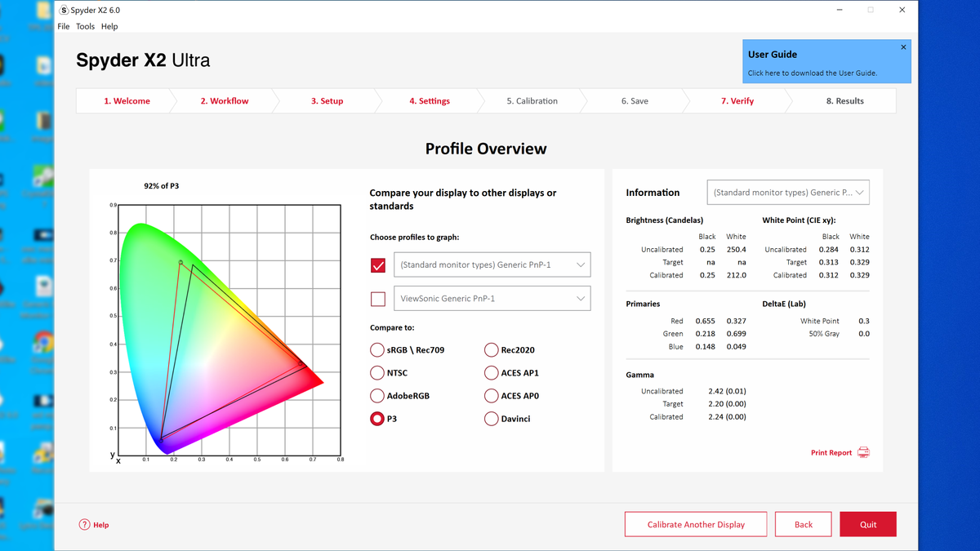
Task: Choose the Rec2020 radio button
Action: pos(491,350)
